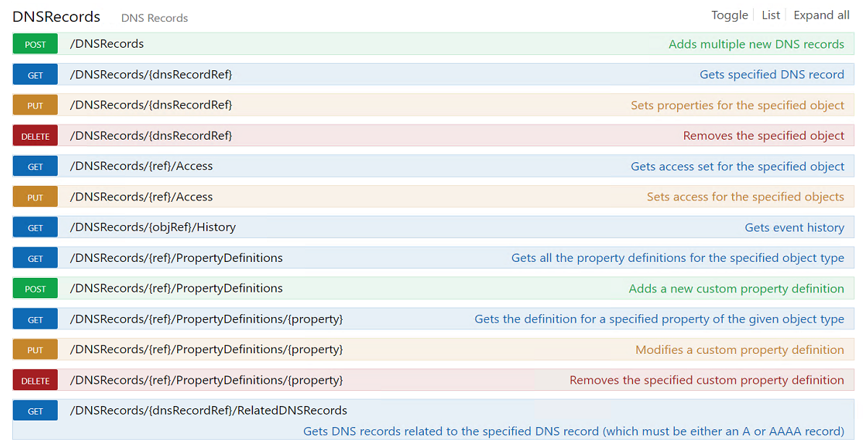Expand the RelatedDNSRecords GET path
The image size is (868, 440).
[208, 410]
